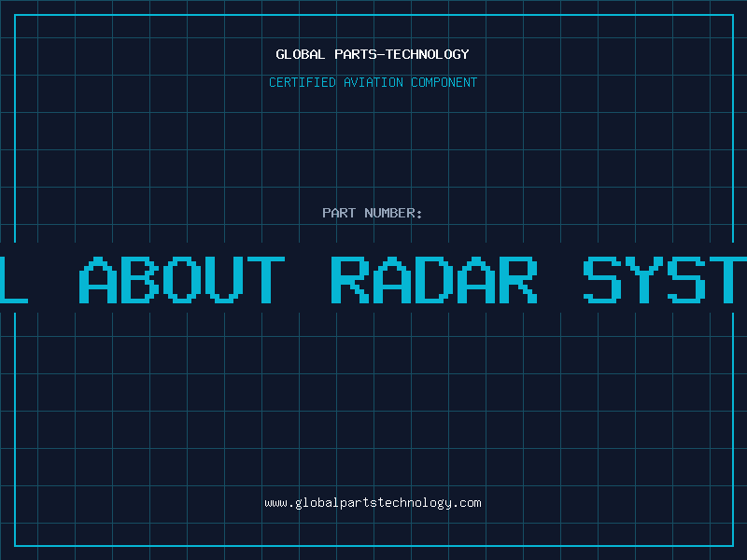Click the word ABOUT in scrolling banner
The image size is (747, 560).
(181, 279)
